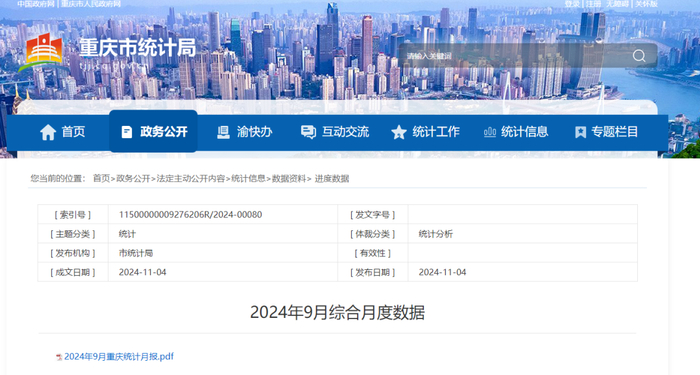This screenshot has height=375, width=700.
Task: Open the 首页 navigation tab
Action: [x=62, y=132]
